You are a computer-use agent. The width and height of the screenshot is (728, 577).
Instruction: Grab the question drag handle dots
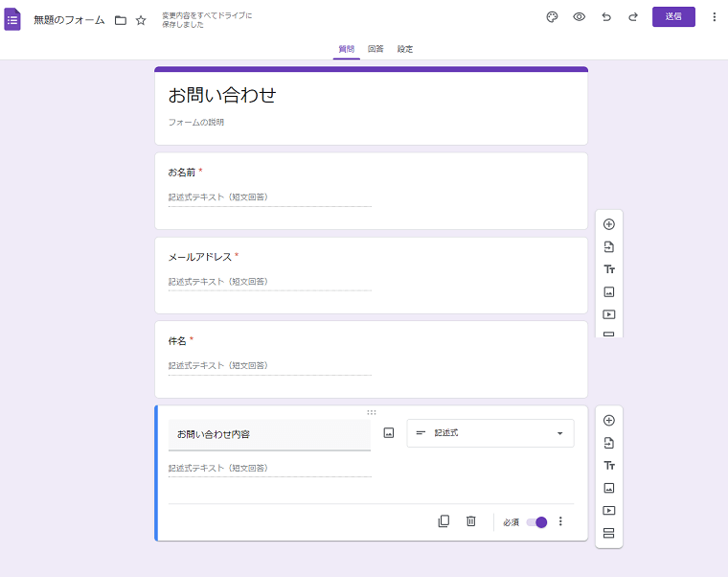tap(372, 412)
